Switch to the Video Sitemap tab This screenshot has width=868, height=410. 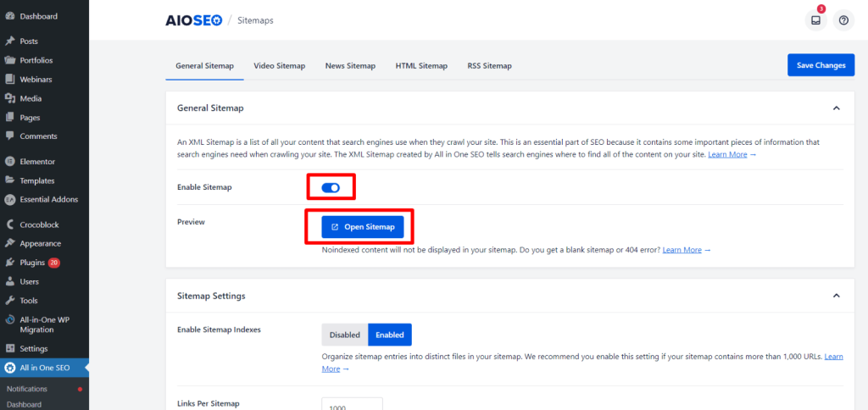coord(280,66)
